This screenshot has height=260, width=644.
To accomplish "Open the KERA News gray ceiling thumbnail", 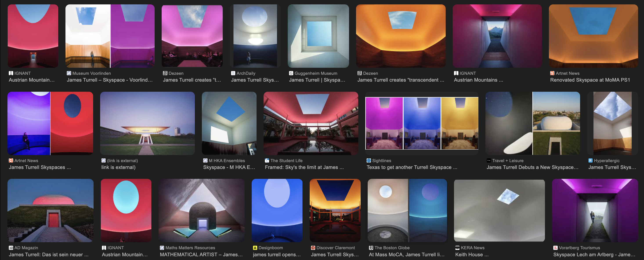I will (x=499, y=211).
